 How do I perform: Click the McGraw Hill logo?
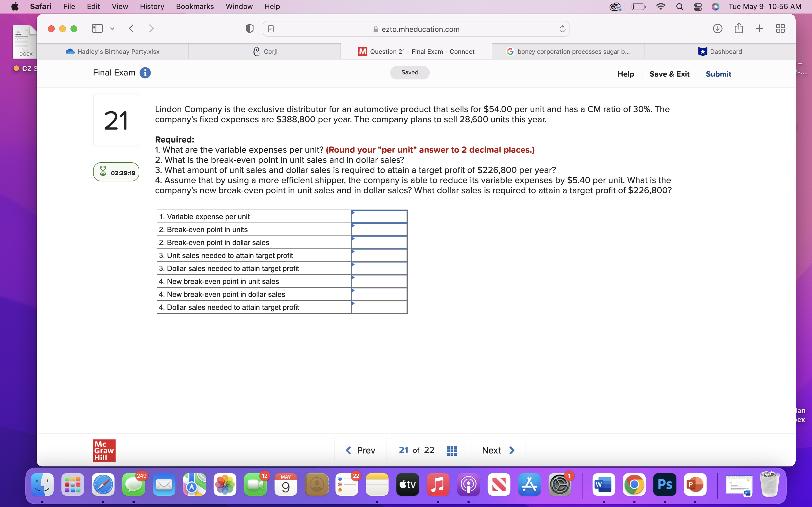point(104,450)
